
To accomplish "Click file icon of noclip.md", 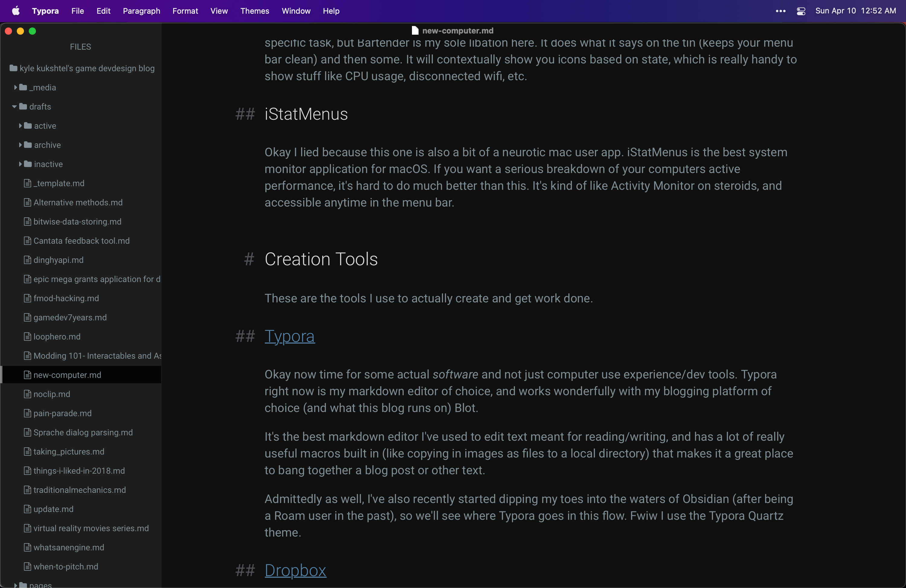I will [x=27, y=394].
